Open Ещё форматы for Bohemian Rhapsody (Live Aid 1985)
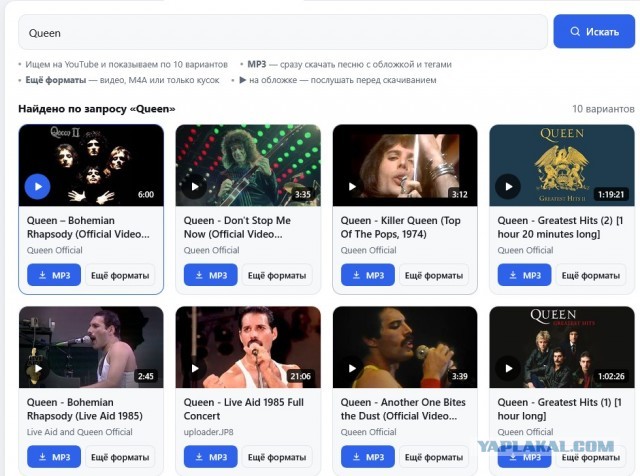This screenshot has width=640, height=476. pyautogui.click(x=120, y=457)
